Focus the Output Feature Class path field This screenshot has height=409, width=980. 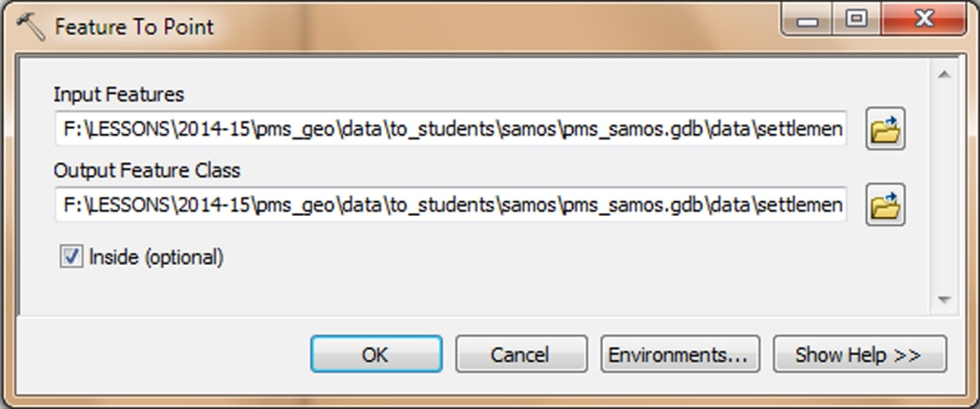[450, 204]
